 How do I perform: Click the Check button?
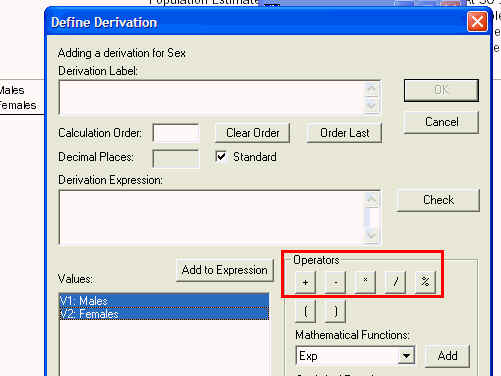click(x=438, y=200)
